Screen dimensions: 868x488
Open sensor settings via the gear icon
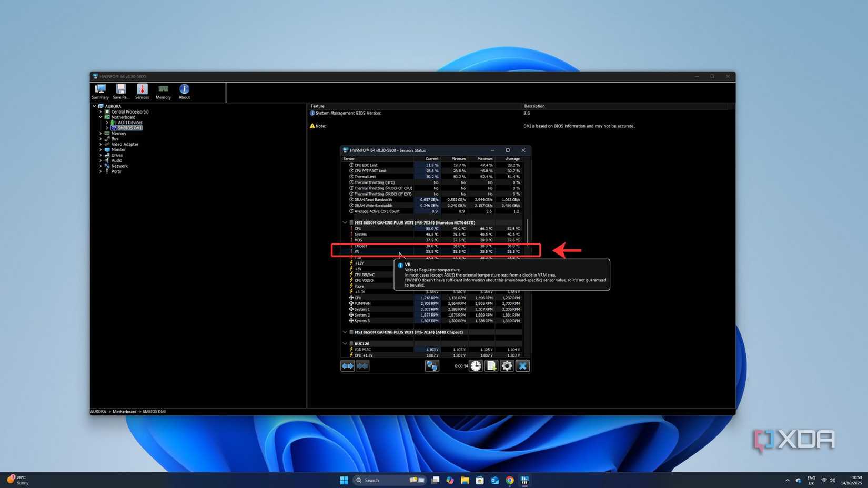[x=507, y=366]
